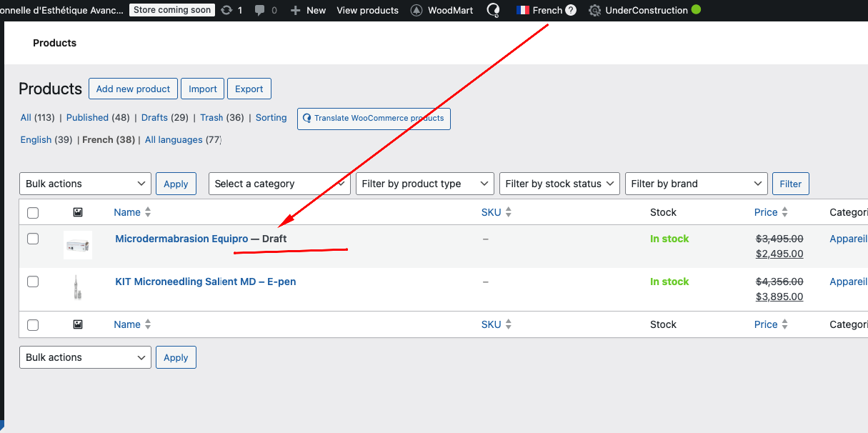Click the green status dot beside UnderConstruction

696,10
